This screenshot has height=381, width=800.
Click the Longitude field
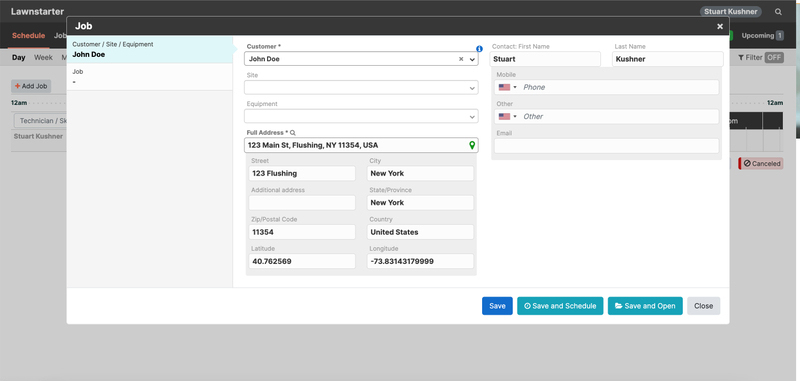pos(420,261)
